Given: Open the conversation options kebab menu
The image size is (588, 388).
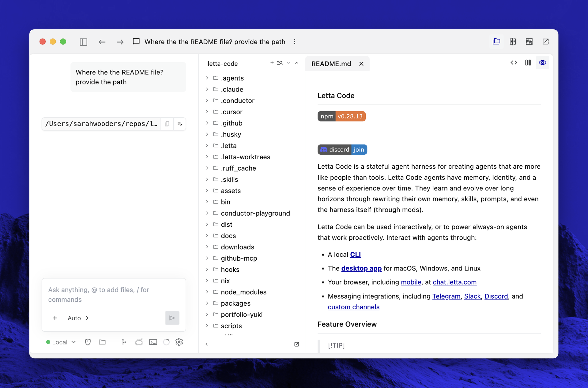Looking at the screenshot, I should pos(295,42).
